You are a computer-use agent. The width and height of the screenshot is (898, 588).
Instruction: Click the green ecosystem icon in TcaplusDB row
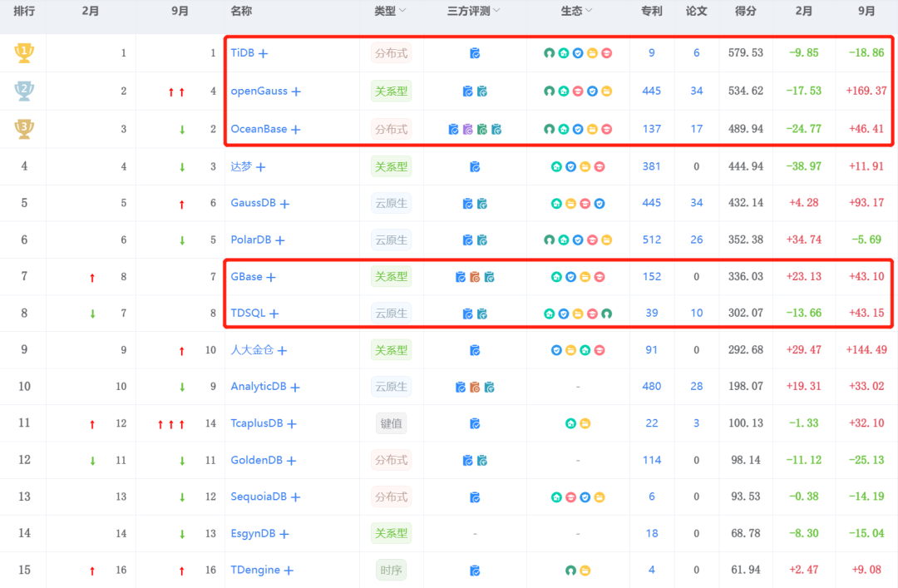(570, 423)
